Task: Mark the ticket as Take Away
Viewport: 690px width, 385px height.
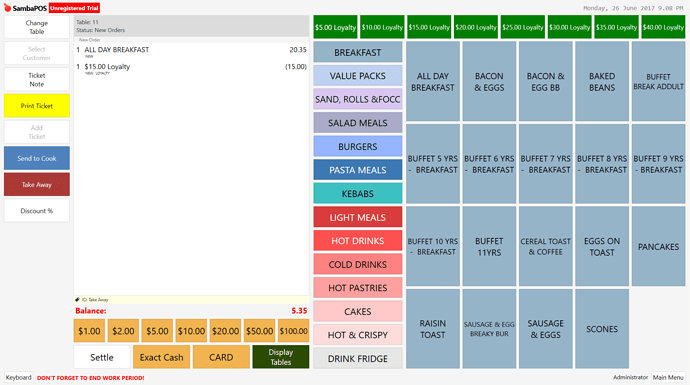Action: tap(37, 184)
